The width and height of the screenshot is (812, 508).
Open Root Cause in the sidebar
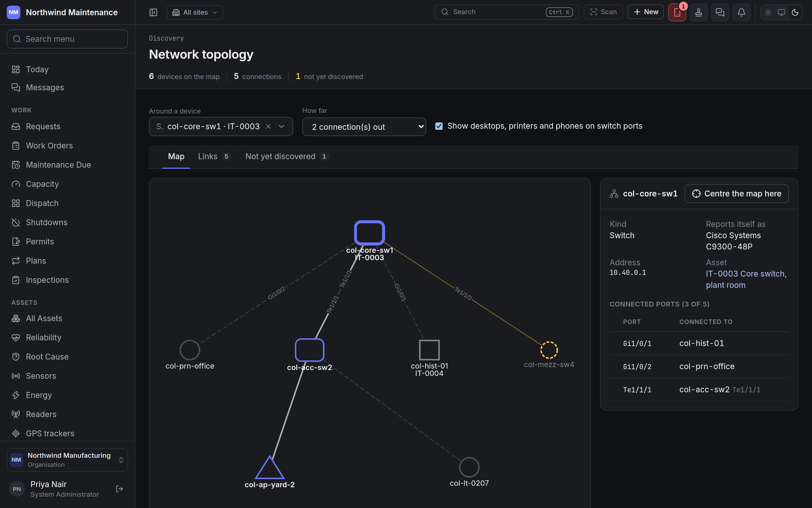pyautogui.click(x=67, y=357)
